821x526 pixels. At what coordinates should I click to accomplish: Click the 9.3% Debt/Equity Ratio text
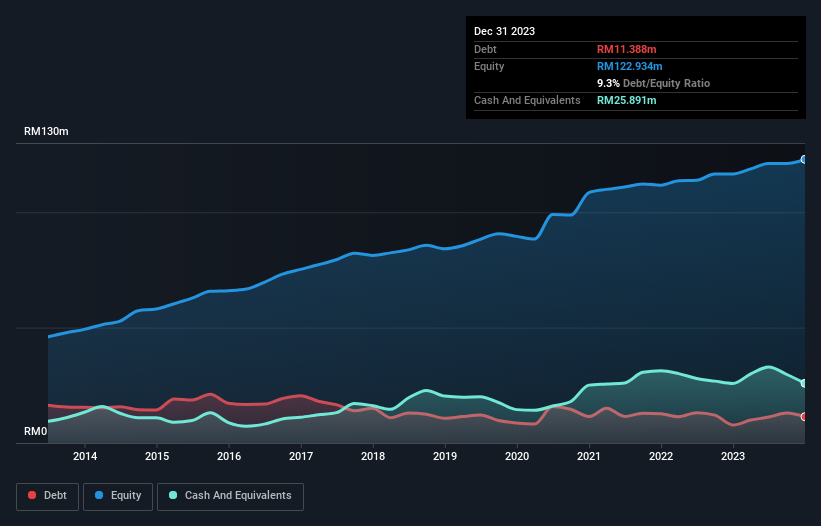pos(653,83)
